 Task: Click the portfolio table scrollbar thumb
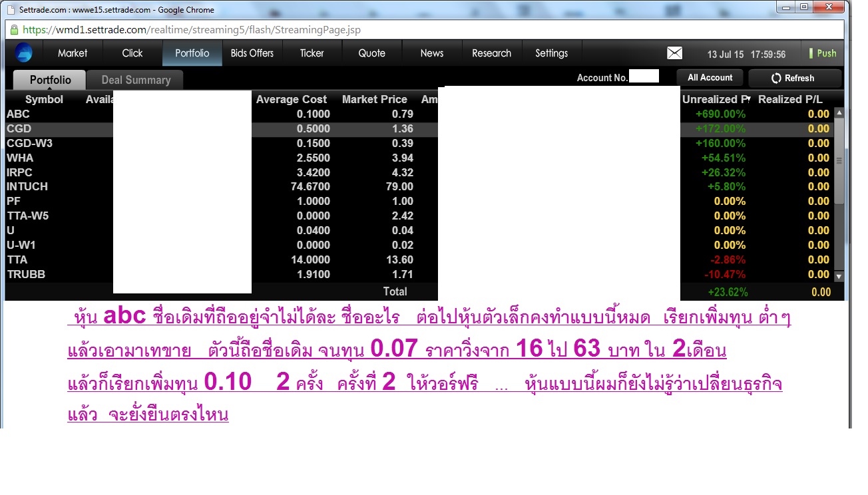pyautogui.click(x=839, y=161)
